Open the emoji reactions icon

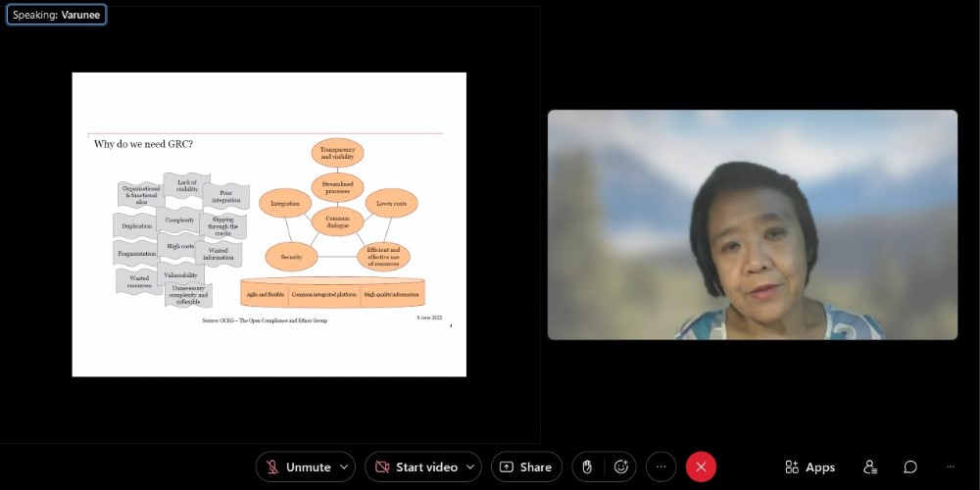click(x=620, y=467)
